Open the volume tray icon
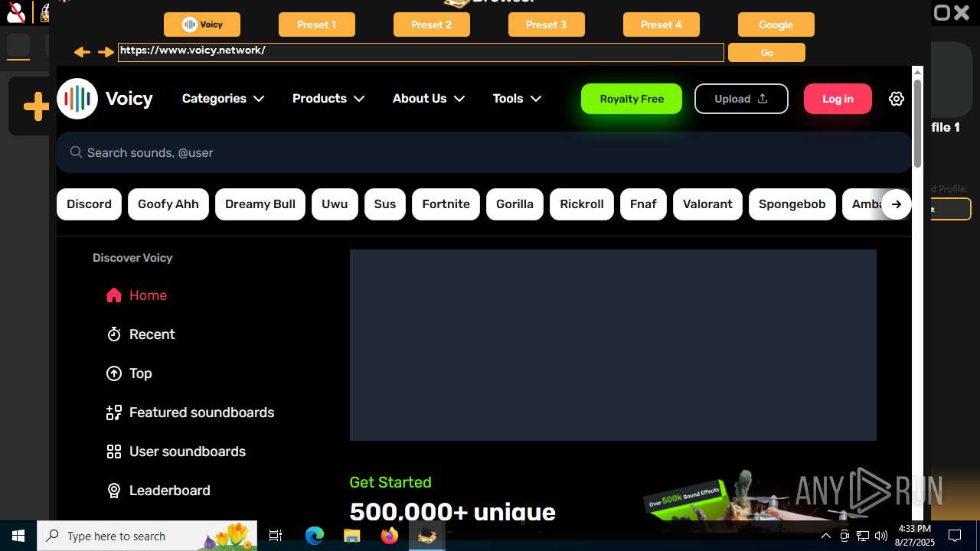 click(880, 536)
